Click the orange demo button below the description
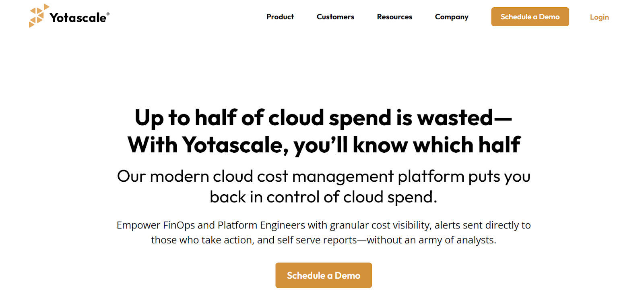This screenshot has width=644, height=307. point(323,275)
